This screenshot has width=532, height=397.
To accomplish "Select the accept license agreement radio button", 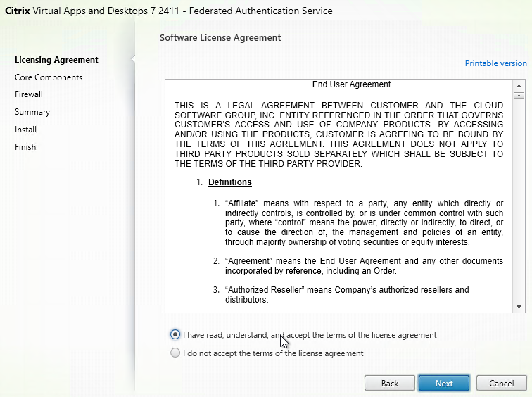I will pyautogui.click(x=175, y=335).
